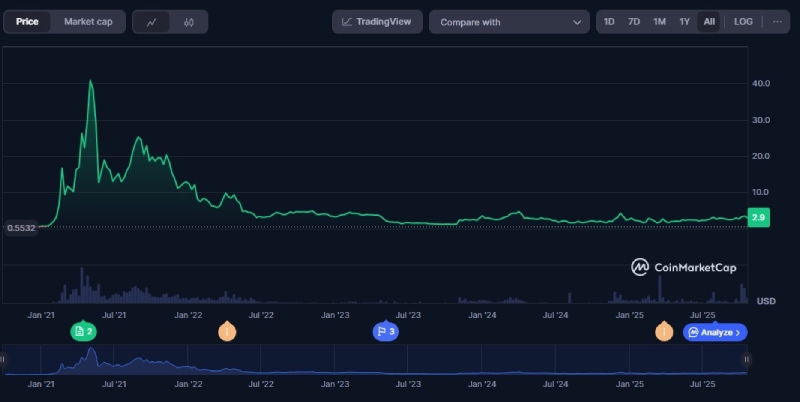The width and height of the screenshot is (800, 402).
Task: Select the Market cap tab
Action: coord(88,21)
